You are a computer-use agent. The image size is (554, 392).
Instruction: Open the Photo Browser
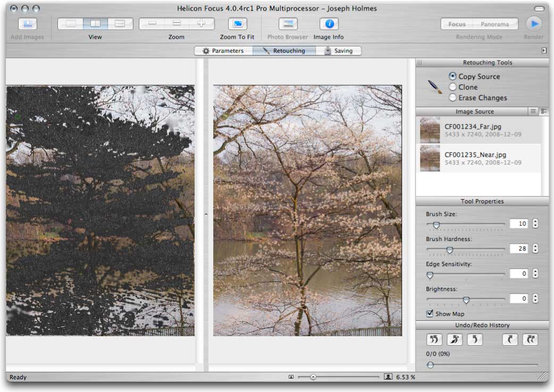288,24
